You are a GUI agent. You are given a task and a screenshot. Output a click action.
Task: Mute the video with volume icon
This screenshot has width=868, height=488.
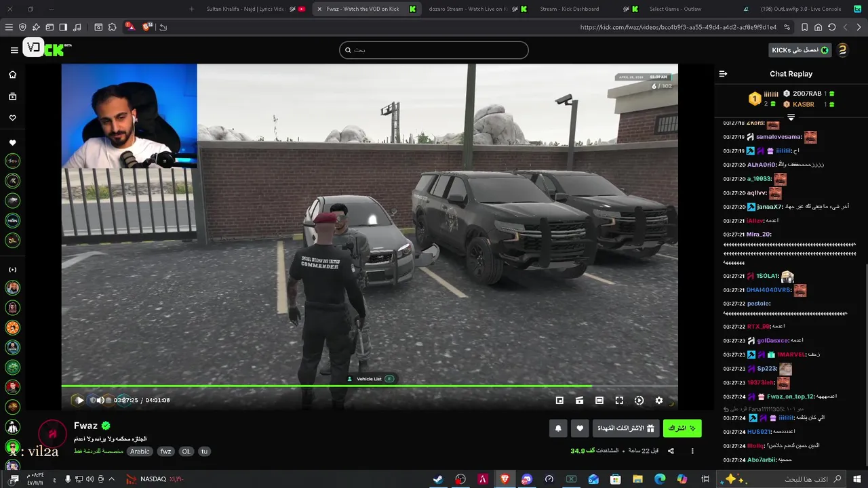coord(100,401)
